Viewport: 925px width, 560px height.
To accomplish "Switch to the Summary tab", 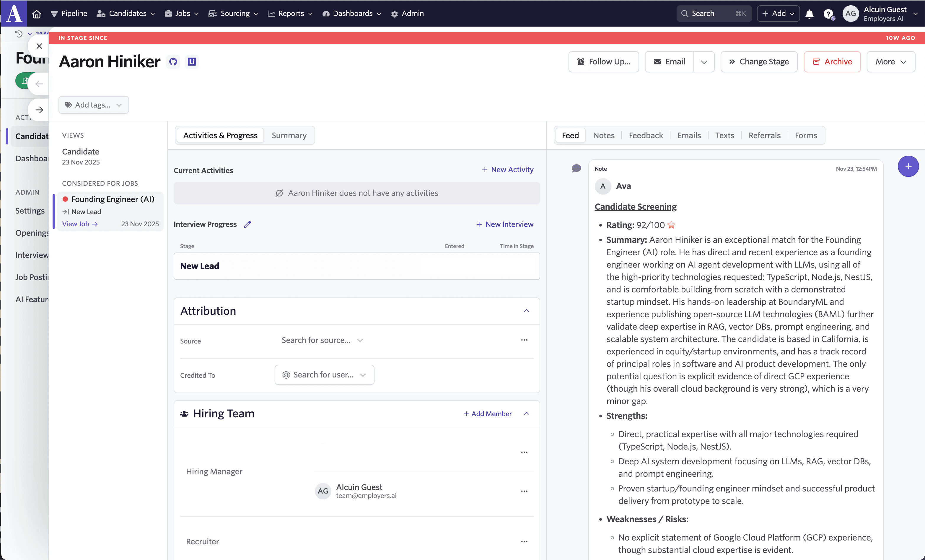I will [289, 135].
